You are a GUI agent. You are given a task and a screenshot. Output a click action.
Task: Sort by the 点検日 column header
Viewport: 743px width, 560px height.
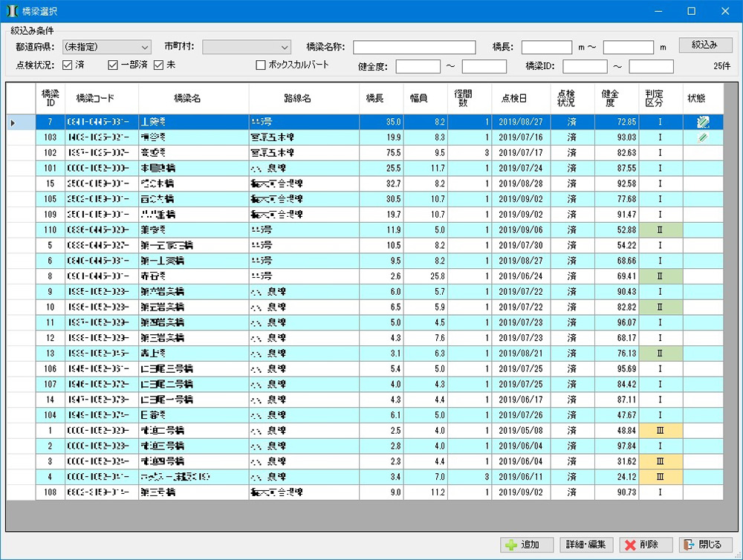pos(521,99)
